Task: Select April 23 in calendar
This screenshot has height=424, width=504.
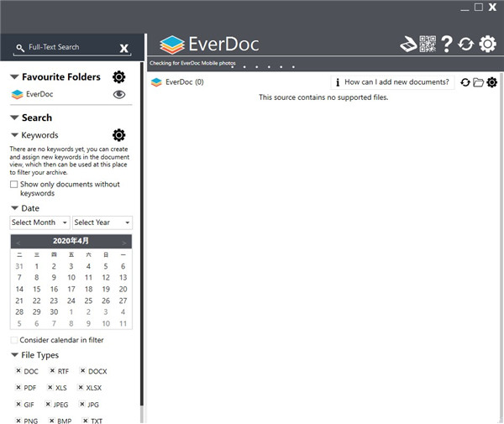Action: pyautogui.click(x=54, y=301)
